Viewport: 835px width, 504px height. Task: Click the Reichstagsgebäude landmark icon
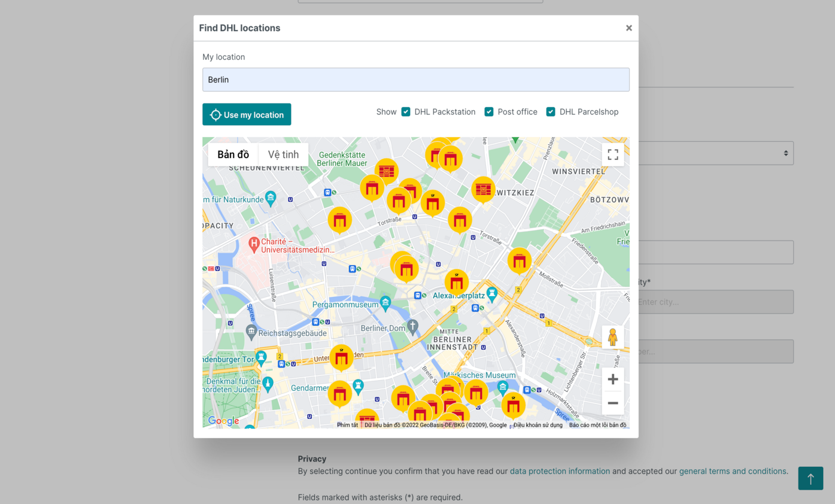coord(251,331)
